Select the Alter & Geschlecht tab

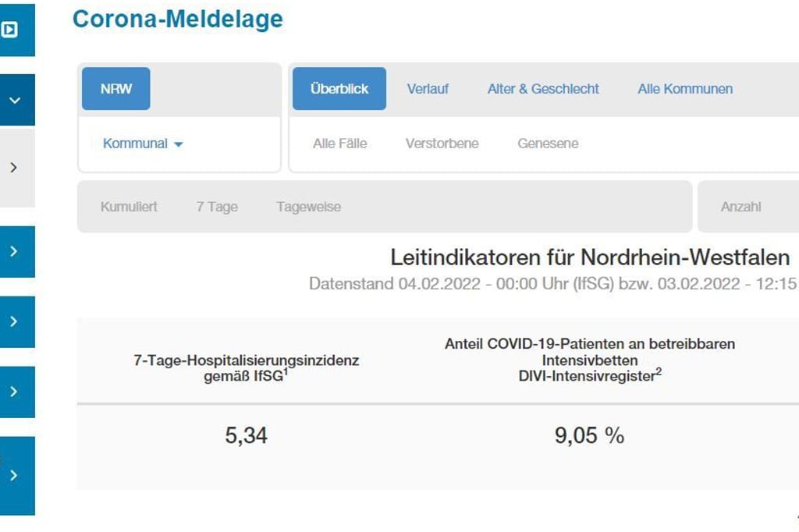pyautogui.click(x=542, y=88)
